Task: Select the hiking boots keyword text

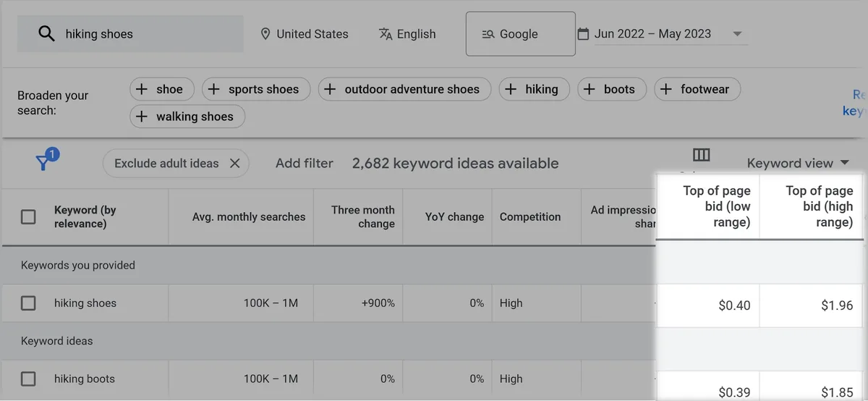Action: click(85, 379)
